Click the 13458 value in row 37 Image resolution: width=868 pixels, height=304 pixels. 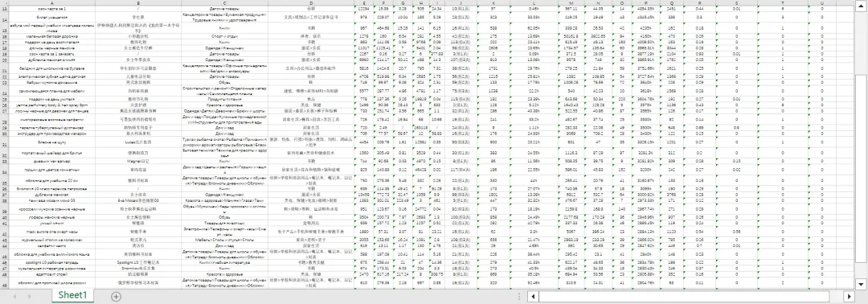click(x=364, y=195)
